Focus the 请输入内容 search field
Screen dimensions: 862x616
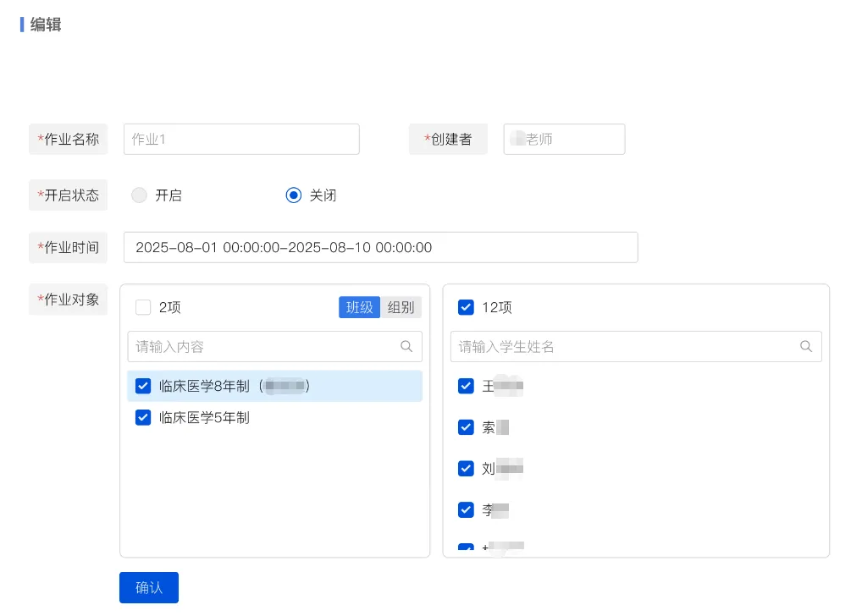[275, 346]
